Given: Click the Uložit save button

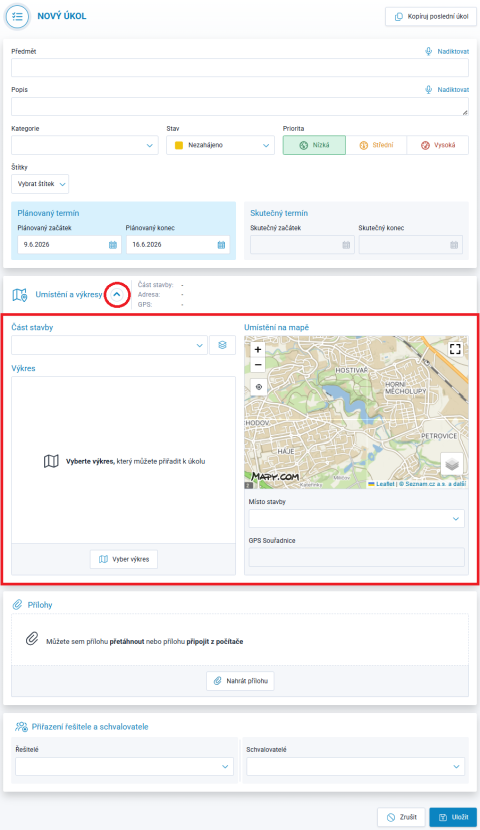Looking at the screenshot, I should click(x=453, y=817).
